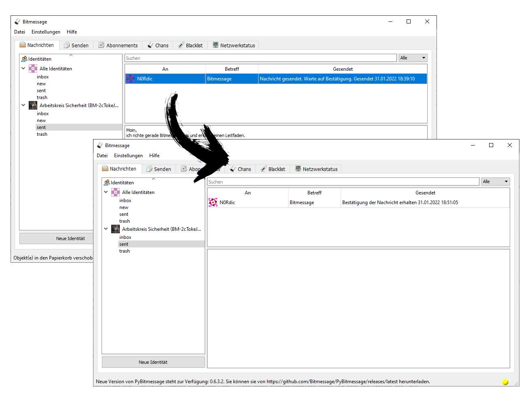Select inbox under Alle Identitäten, back window

point(42,77)
